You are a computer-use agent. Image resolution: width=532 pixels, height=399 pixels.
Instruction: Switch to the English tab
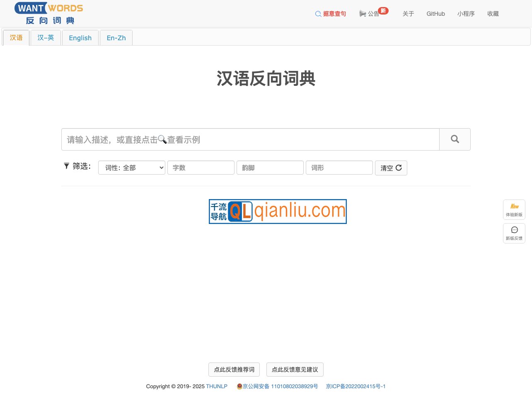[80, 38]
